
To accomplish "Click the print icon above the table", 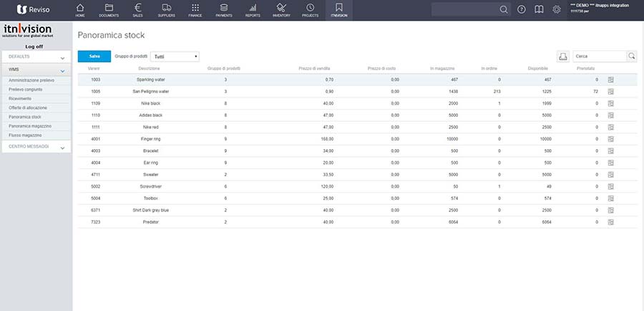I will pos(563,56).
